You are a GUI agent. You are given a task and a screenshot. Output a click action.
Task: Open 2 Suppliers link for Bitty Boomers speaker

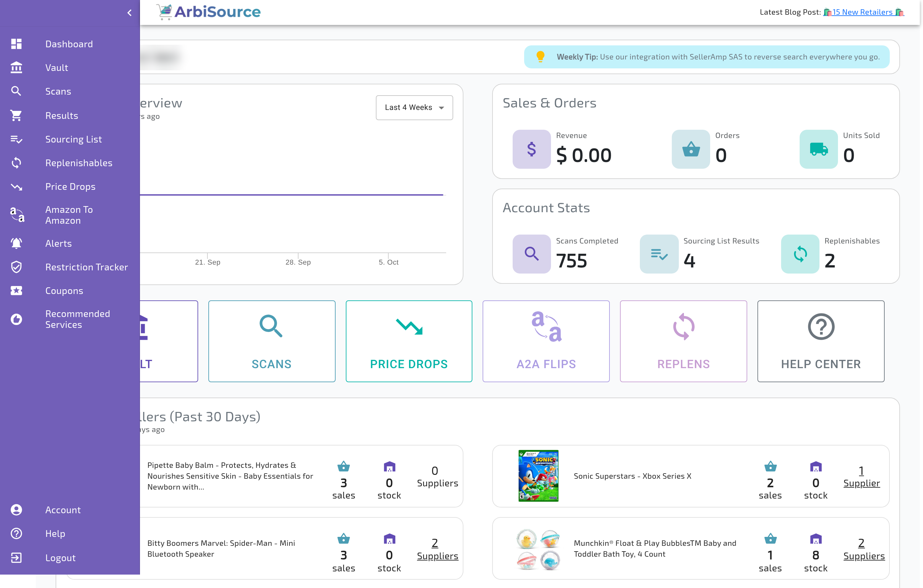(x=437, y=549)
